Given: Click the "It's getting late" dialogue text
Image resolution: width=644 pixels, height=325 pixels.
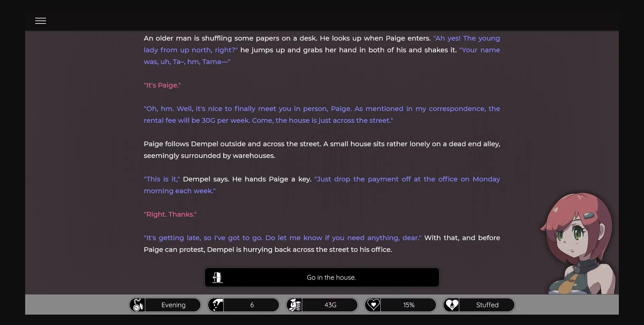Looking at the screenshot, I should [x=282, y=238].
